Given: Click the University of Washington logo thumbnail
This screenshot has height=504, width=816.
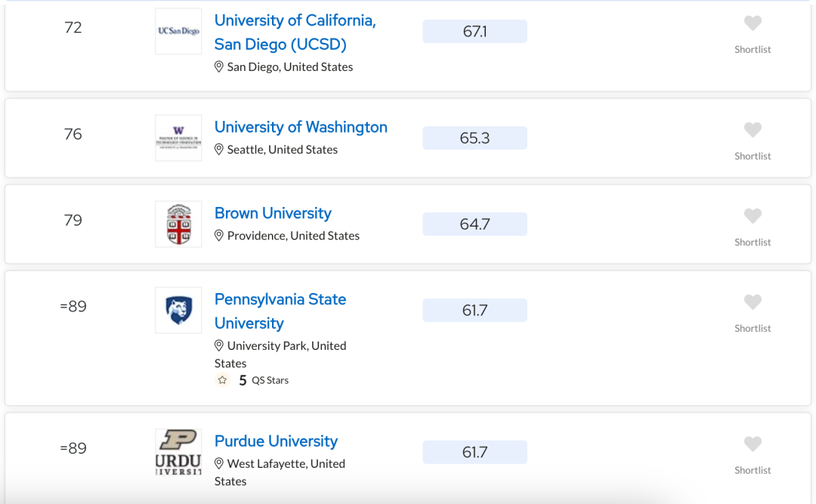Looking at the screenshot, I should click(178, 138).
